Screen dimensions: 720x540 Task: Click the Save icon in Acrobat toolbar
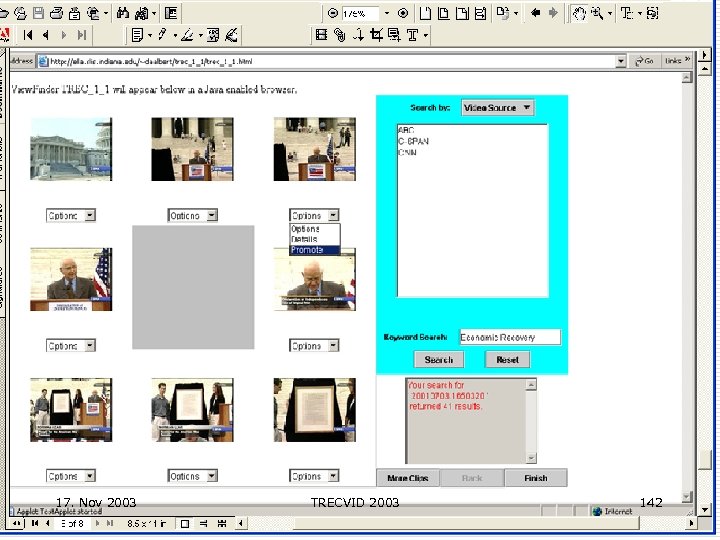pyautogui.click(x=39, y=13)
